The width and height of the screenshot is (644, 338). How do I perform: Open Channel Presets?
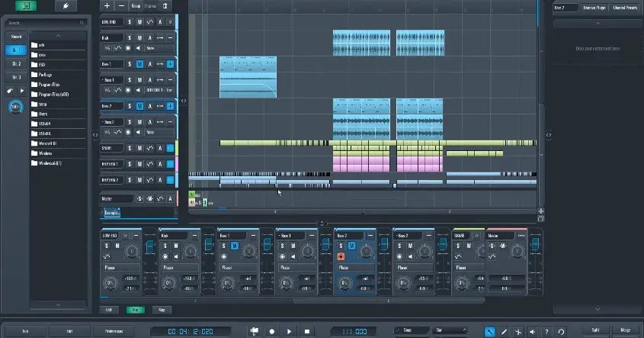(625, 8)
